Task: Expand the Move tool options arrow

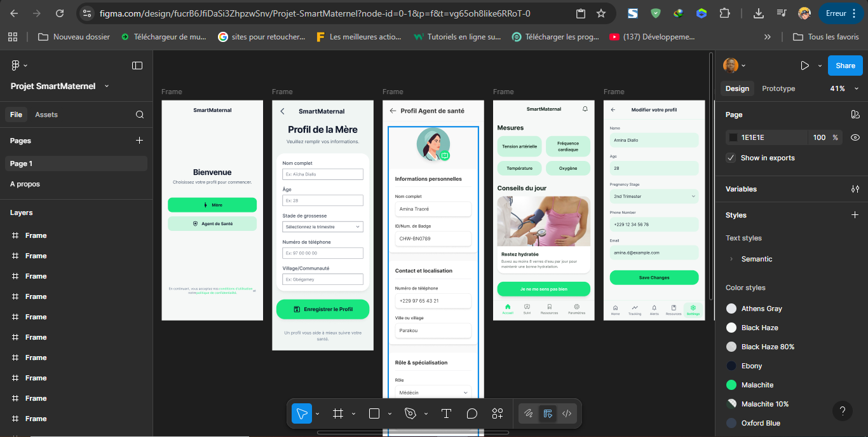Action: pyautogui.click(x=318, y=413)
